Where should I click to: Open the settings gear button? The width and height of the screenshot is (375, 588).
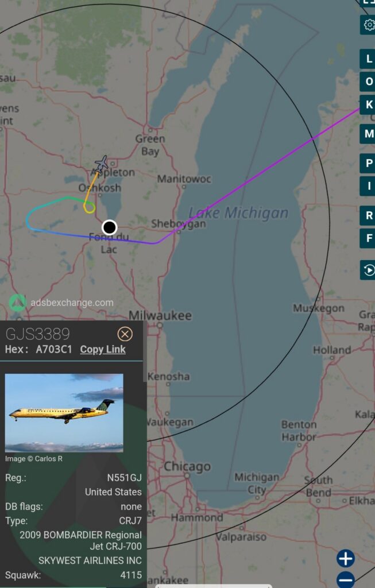pos(368,25)
